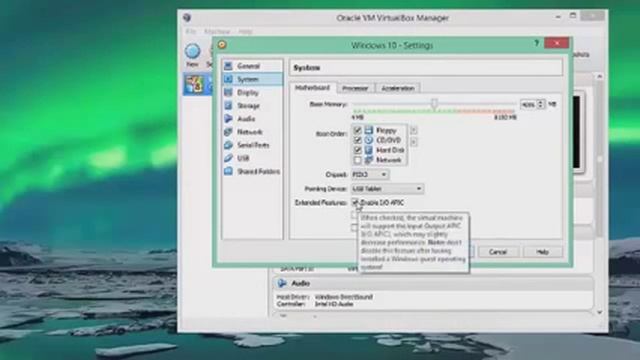Uncheck the Floppy boot order checkbox

coord(358,130)
